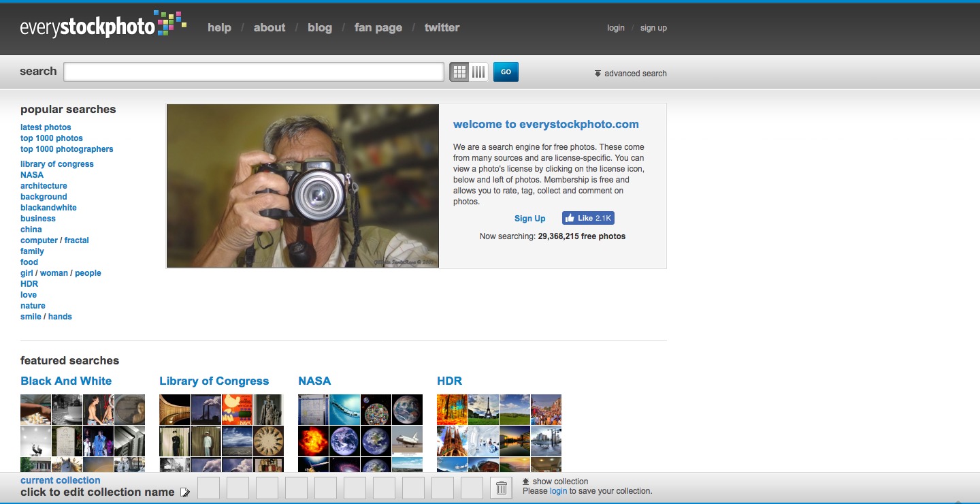Click the edit collection name pencil icon
The width and height of the screenshot is (980, 504).
click(x=185, y=492)
